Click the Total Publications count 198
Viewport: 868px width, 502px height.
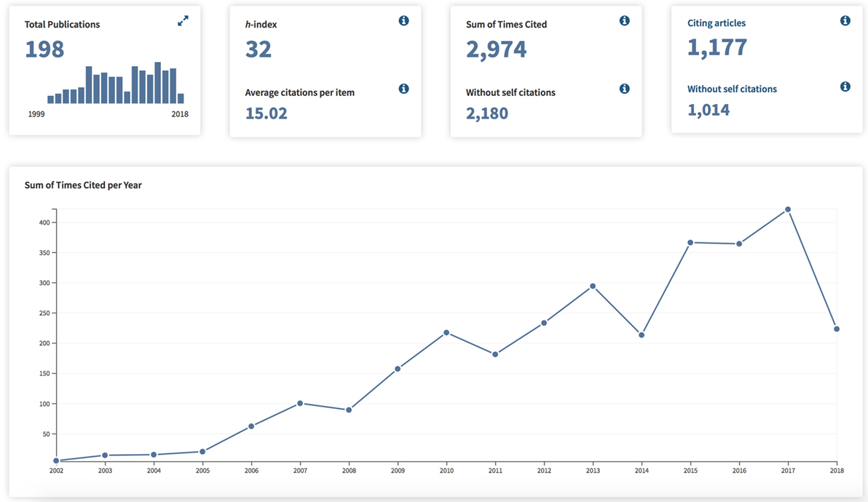[x=44, y=49]
